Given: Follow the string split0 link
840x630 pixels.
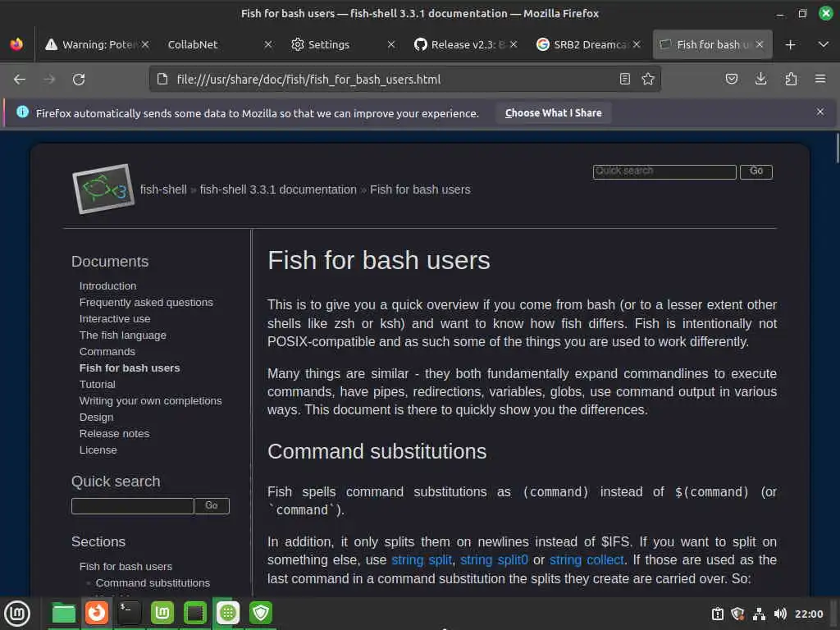Looking at the screenshot, I should (494, 560).
